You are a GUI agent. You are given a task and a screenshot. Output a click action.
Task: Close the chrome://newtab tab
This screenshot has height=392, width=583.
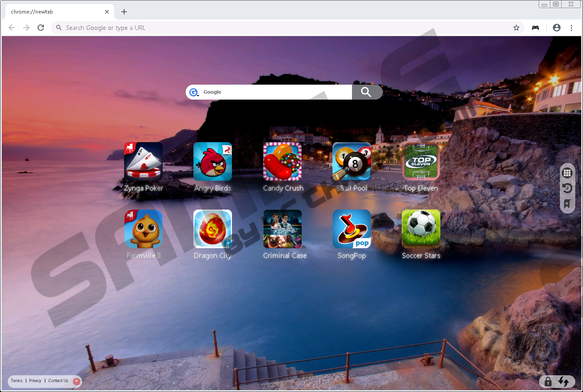click(107, 12)
